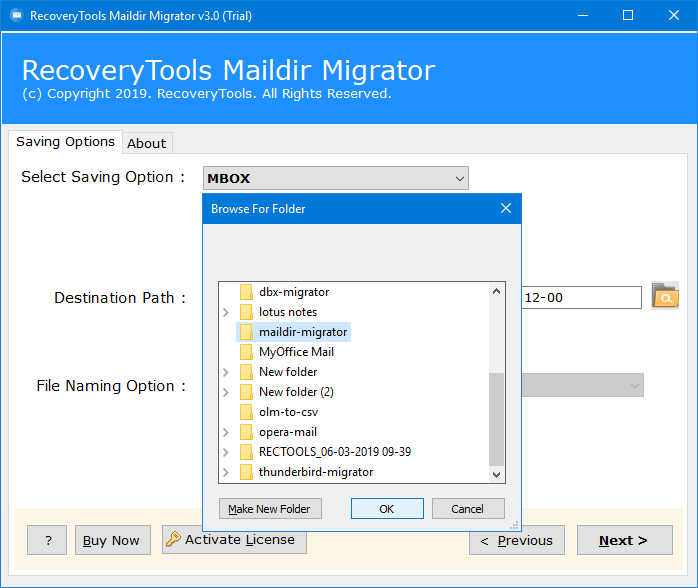This screenshot has height=588, width=698.
Task: Open help with the ? button
Action: [x=47, y=540]
